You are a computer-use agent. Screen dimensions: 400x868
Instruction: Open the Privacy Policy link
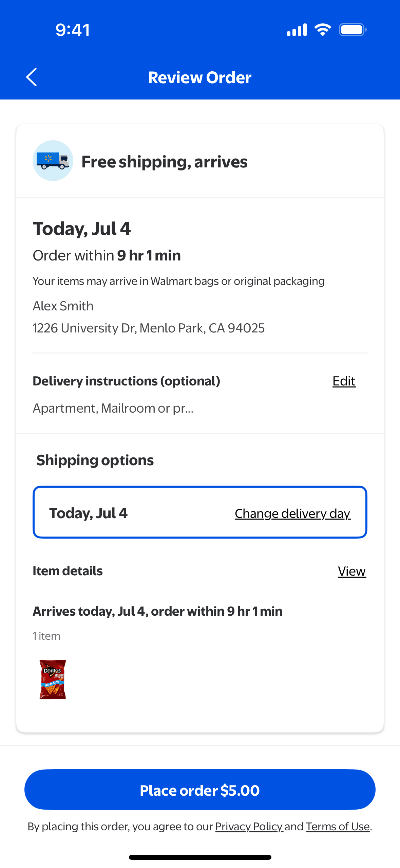pos(249,827)
